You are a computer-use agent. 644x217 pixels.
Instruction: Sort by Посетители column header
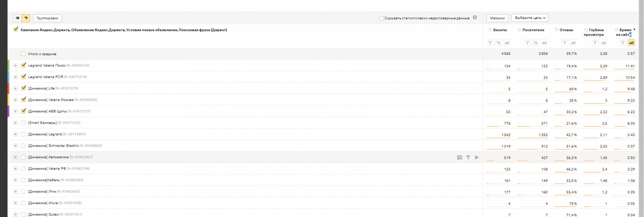click(533, 30)
